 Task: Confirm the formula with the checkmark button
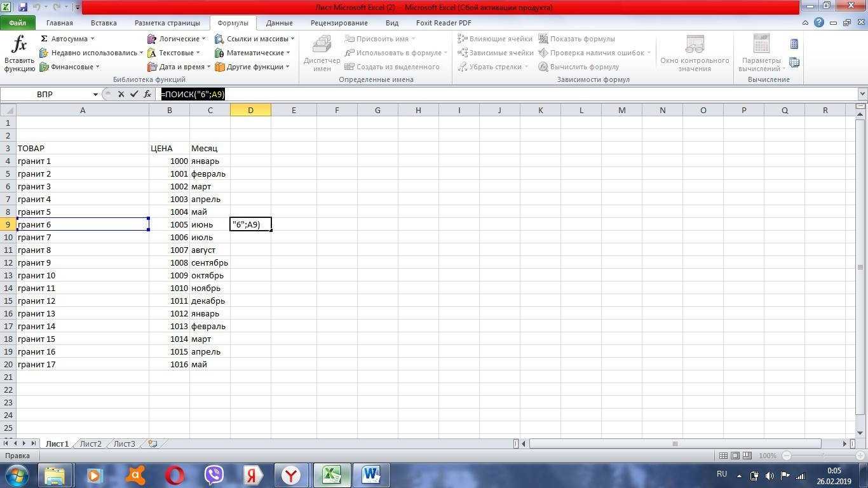(134, 94)
